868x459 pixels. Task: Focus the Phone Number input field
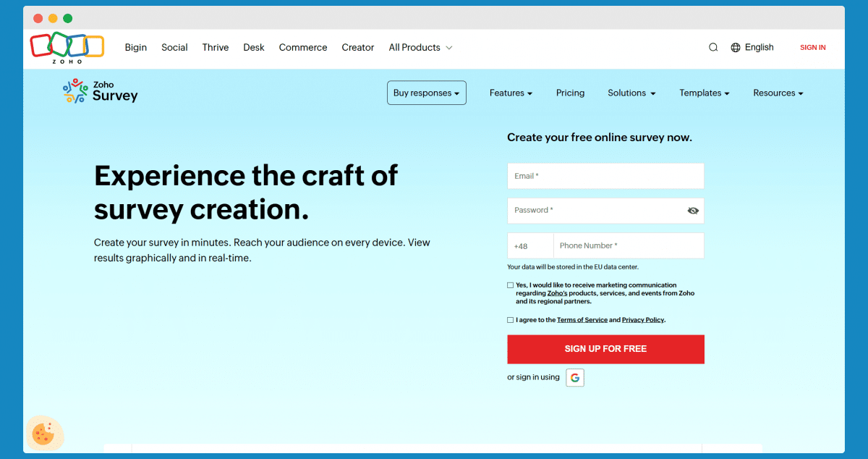(x=629, y=245)
